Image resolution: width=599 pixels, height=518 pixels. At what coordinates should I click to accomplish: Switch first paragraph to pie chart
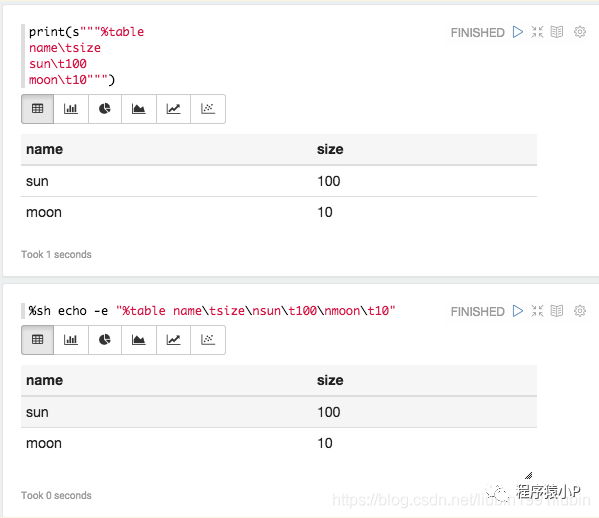(x=105, y=109)
